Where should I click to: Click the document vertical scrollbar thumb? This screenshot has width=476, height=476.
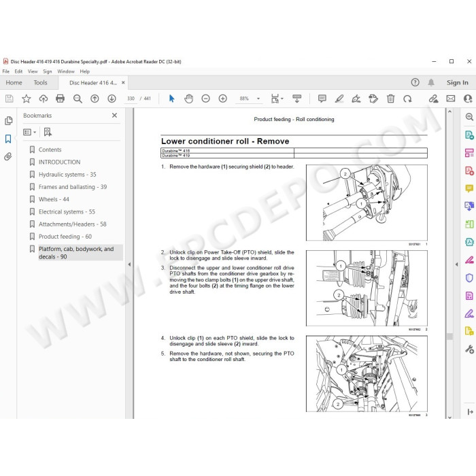click(x=449, y=337)
